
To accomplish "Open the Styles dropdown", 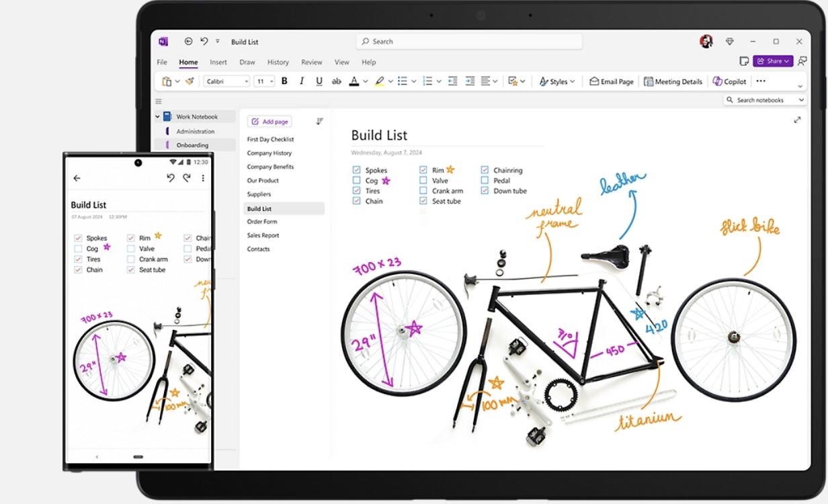I will [x=557, y=81].
